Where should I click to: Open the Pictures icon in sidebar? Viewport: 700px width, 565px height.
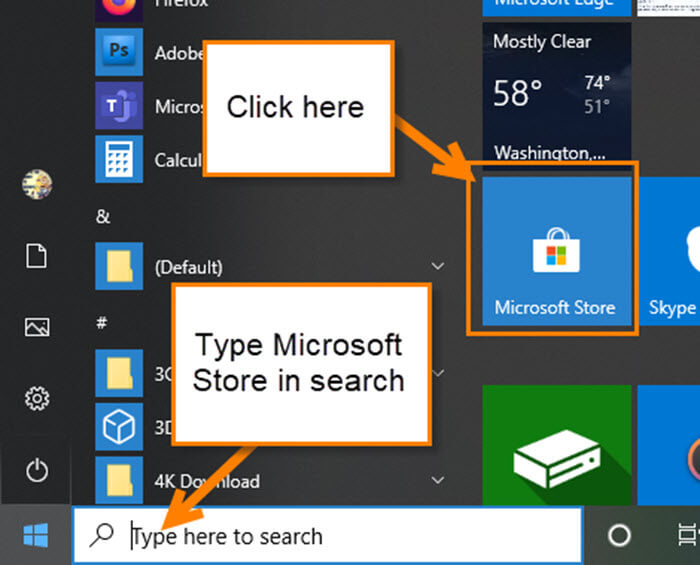coord(37,327)
